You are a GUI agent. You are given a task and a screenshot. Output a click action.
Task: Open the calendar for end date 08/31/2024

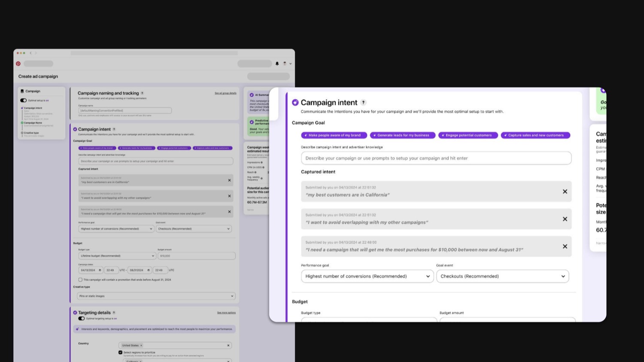point(149,270)
